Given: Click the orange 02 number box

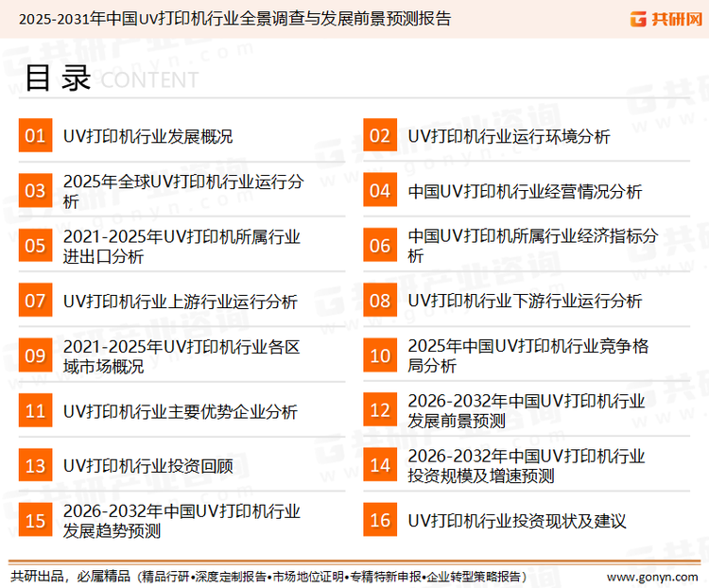Looking at the screenshot, I should click(380, 135).
